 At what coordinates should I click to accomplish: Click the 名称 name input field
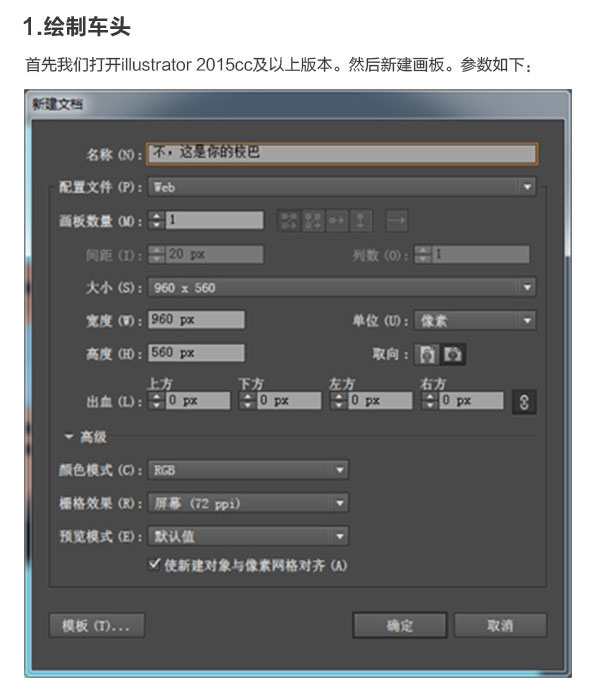pyautogui.click(x=342, y=154)
